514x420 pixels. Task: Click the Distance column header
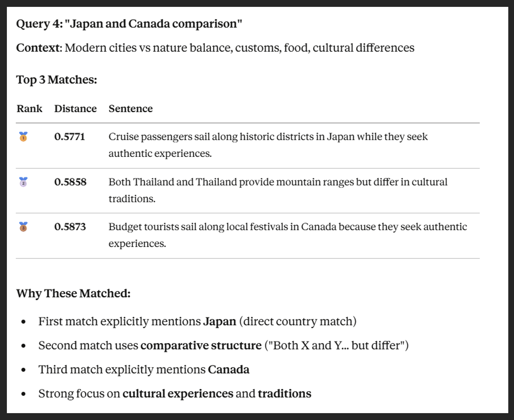(x=75, y=109)
